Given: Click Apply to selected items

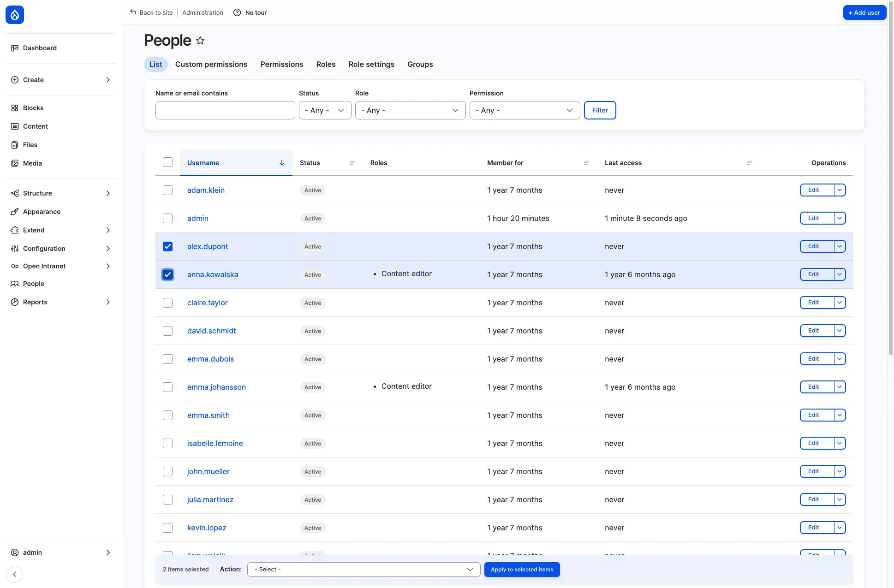Looking at the screenshot, I should (x=522, y=570).
